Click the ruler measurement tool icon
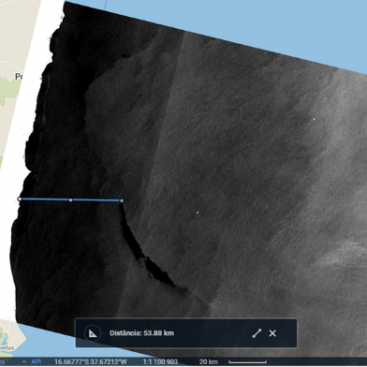 click(93, 333)
